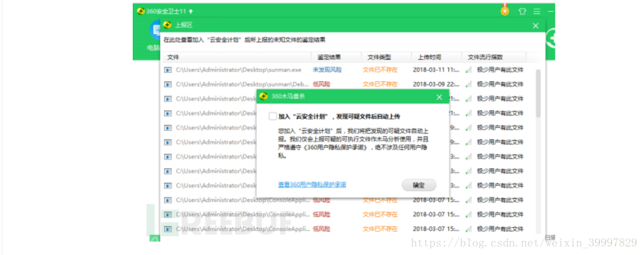Select the Desktop\sunman\Deb... file path
This screenshot has height=255, width=644.
242,84
